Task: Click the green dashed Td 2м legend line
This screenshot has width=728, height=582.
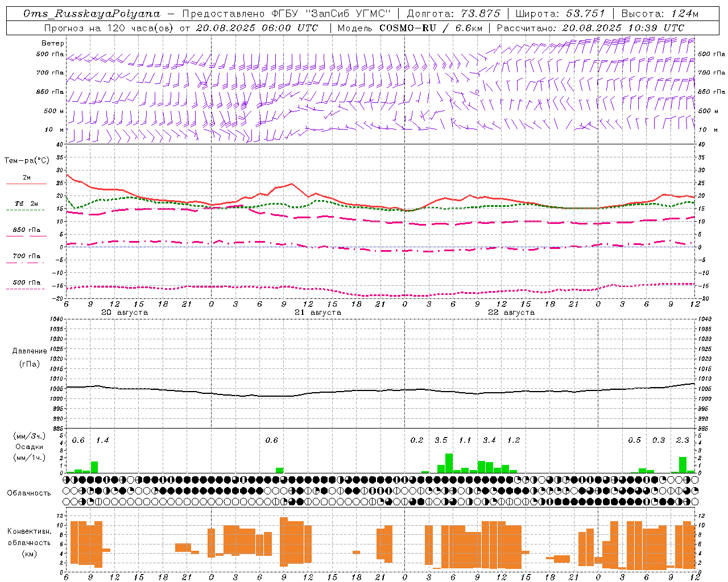Action: point(25,210)
